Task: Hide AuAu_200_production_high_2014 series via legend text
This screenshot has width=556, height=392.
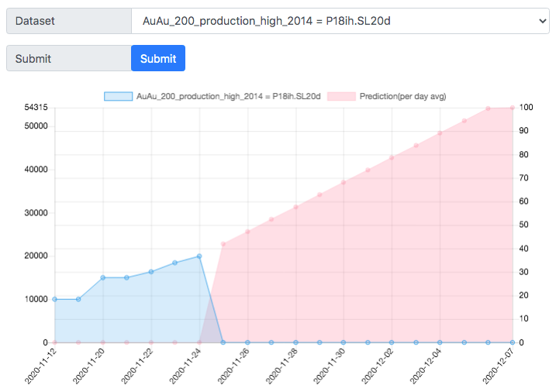Action: pos(228,96)
